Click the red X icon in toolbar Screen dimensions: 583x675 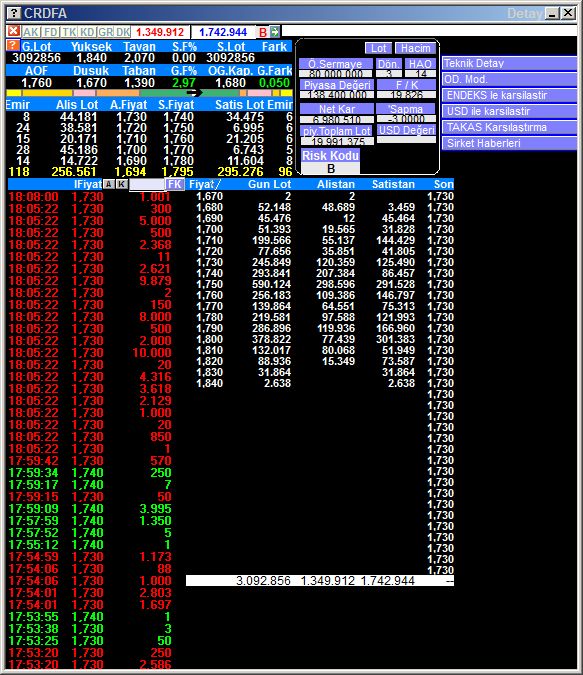[13, 31]
